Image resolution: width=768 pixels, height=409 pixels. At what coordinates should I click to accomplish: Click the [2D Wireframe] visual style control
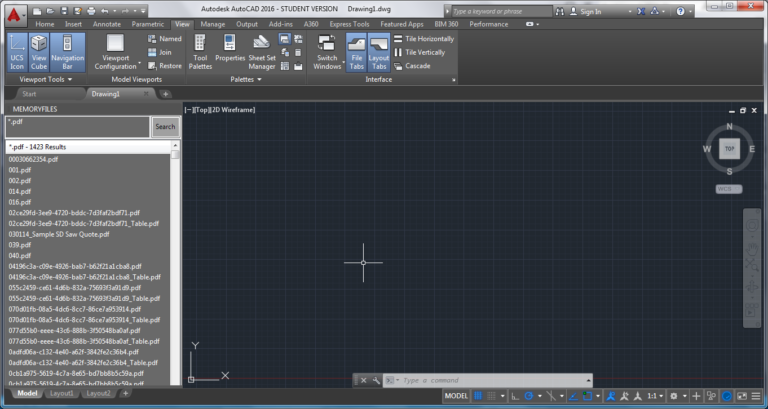[x=233, y=110]
